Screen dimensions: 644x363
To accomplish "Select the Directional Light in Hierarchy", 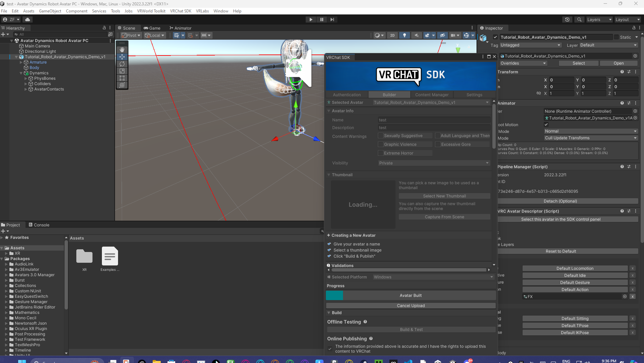I will [40, 51].
